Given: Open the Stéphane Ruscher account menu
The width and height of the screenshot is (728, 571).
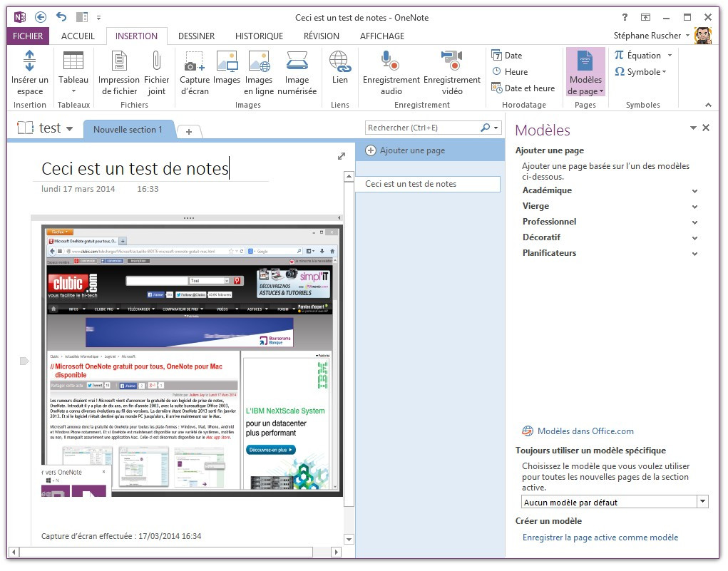Looking at the screenshot, I should pyautogui.click(x=651, y=35).
